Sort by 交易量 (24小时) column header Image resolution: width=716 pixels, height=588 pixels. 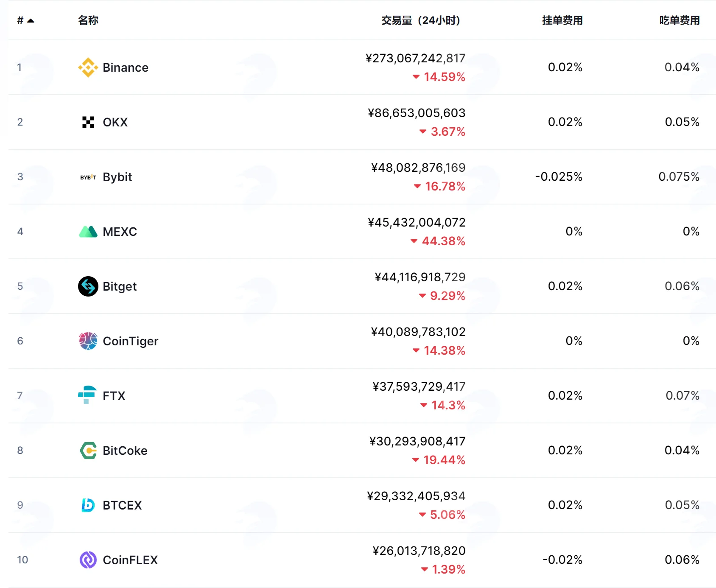(x=421, y=20)
